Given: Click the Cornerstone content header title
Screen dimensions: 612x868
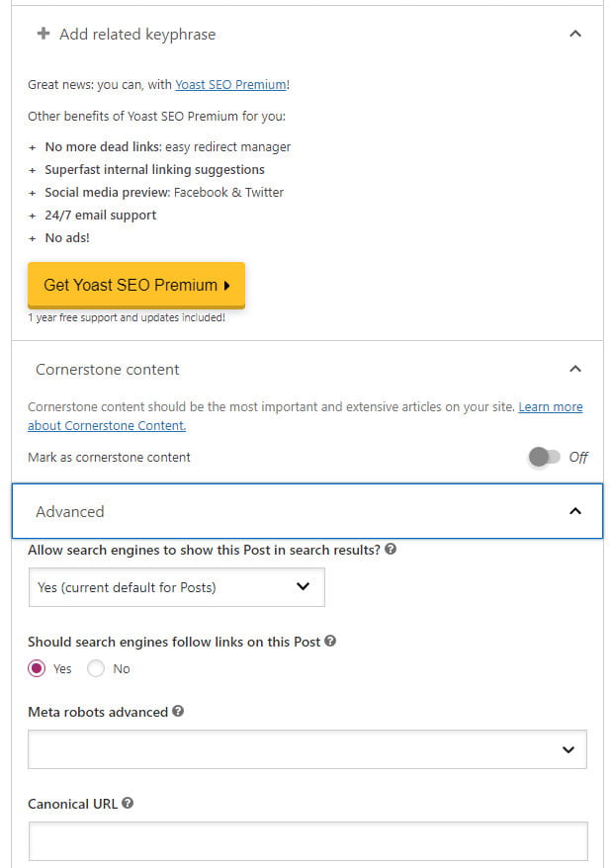Looking at the screenshot, I should pyautogui.click(x=108, y=369).
